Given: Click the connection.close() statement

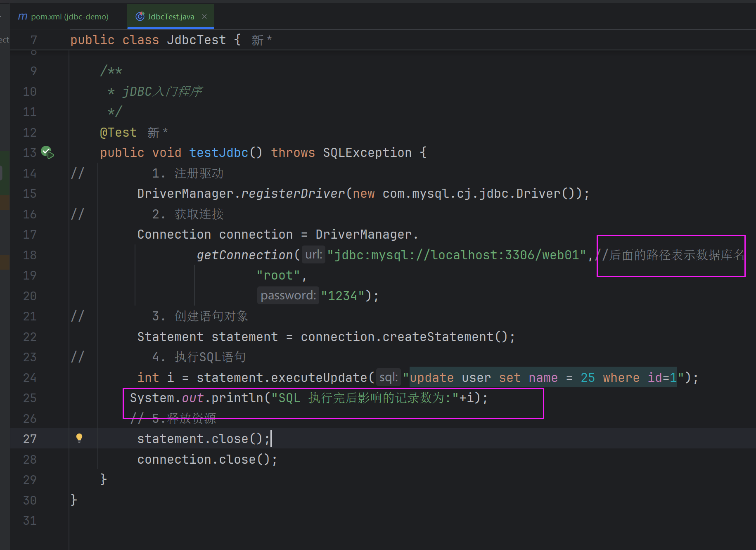Looking at the screenshot, I should [206, 459].
